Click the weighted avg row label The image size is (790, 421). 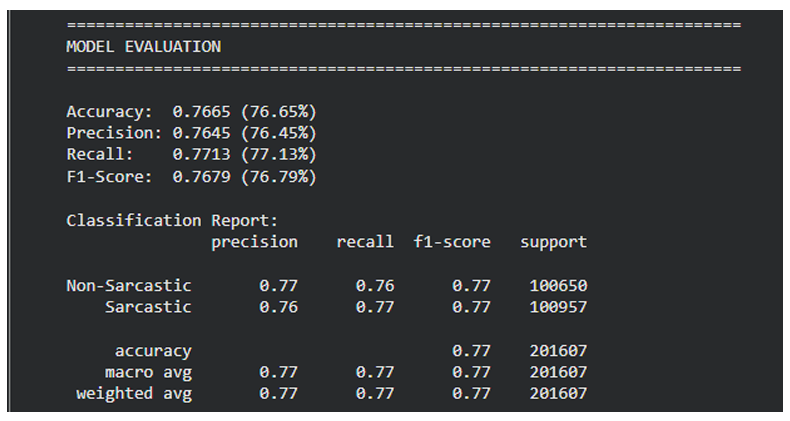tap(133, 394)
